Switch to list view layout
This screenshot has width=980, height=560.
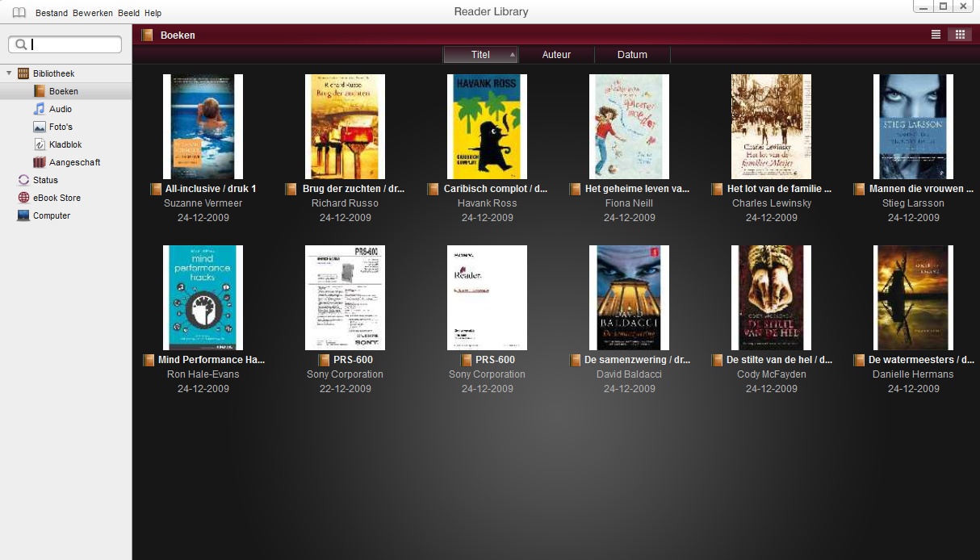click(x=936, y=35)
